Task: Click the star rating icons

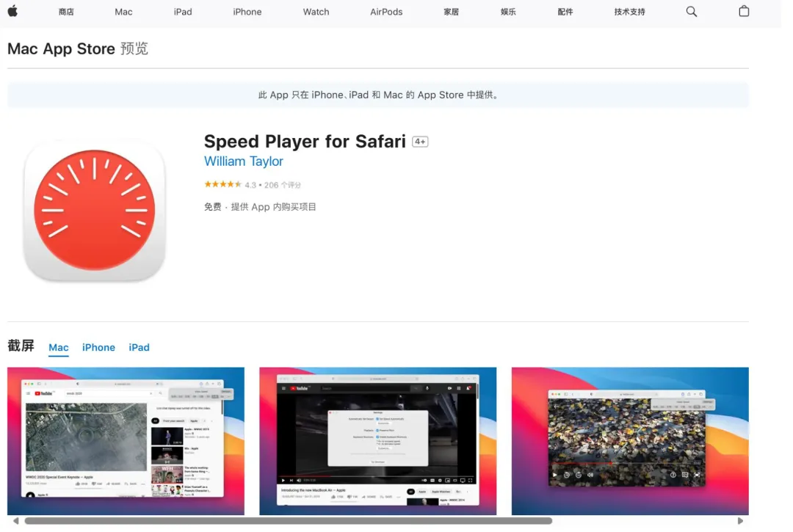Action: point(222,184)
